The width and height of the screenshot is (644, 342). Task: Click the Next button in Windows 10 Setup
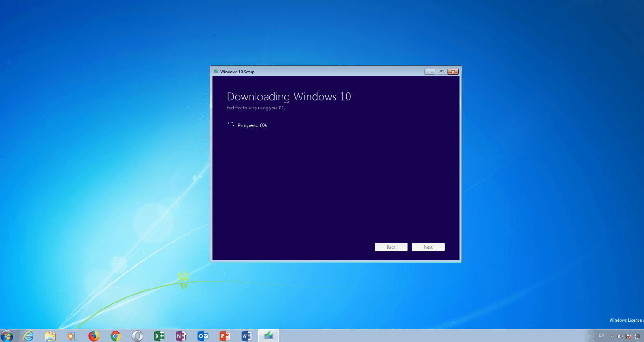[x=428, y=247]
